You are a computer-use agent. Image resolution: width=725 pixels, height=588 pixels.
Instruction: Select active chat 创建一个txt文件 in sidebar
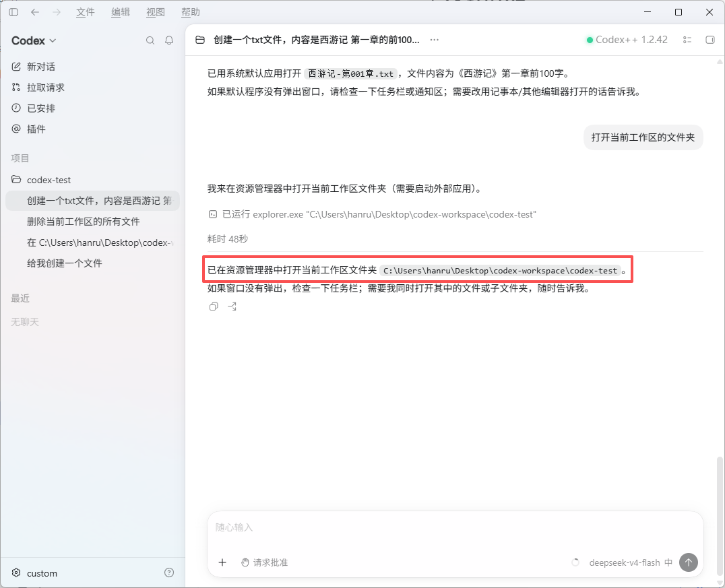(92, 201)
